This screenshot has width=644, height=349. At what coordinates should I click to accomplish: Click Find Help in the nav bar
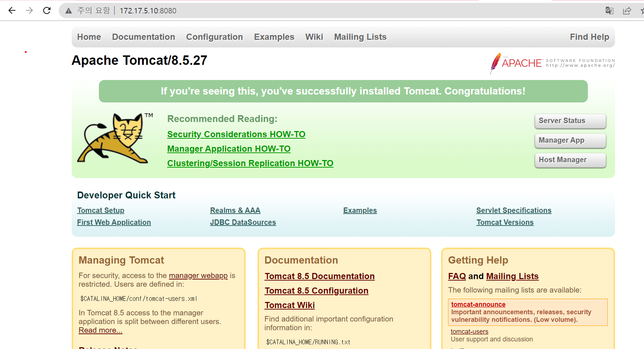click(x=590, y=37)
